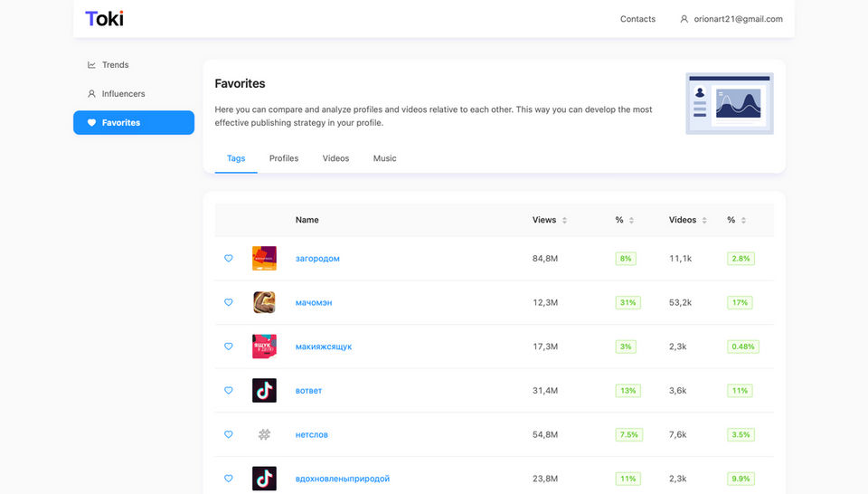Click the макияжсящук tag thumbnail
The height and width of the screenshot is (494, 868).
(264, 347)
